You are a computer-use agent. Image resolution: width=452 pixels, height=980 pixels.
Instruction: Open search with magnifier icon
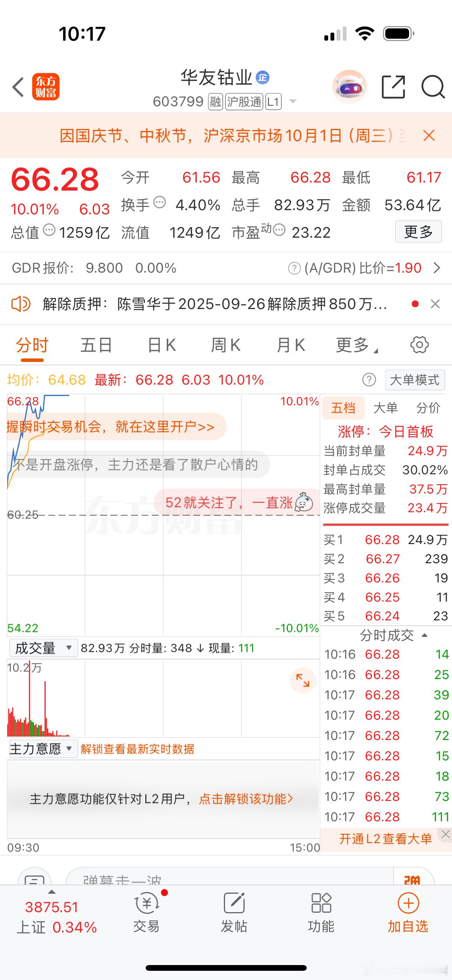coord(433,87)
